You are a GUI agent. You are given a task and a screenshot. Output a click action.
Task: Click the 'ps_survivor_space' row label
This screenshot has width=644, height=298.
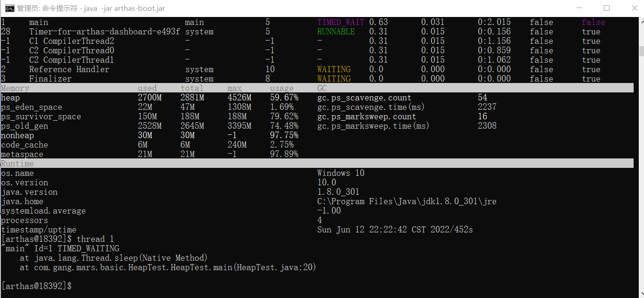click(x=41, y=116)
